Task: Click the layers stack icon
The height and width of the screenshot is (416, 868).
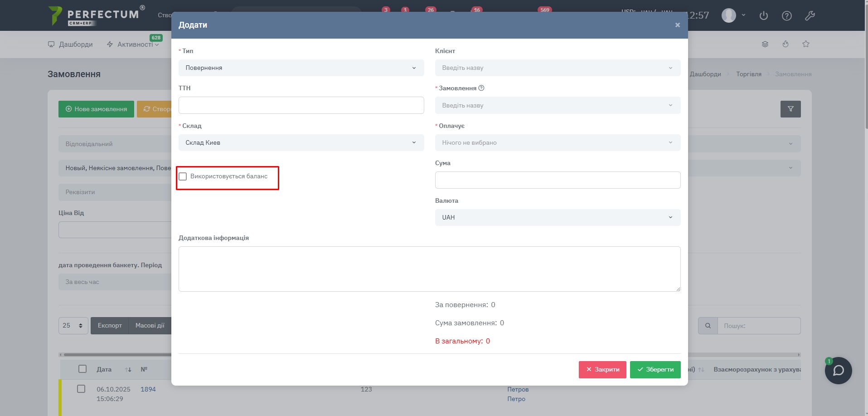Action: 765,44
